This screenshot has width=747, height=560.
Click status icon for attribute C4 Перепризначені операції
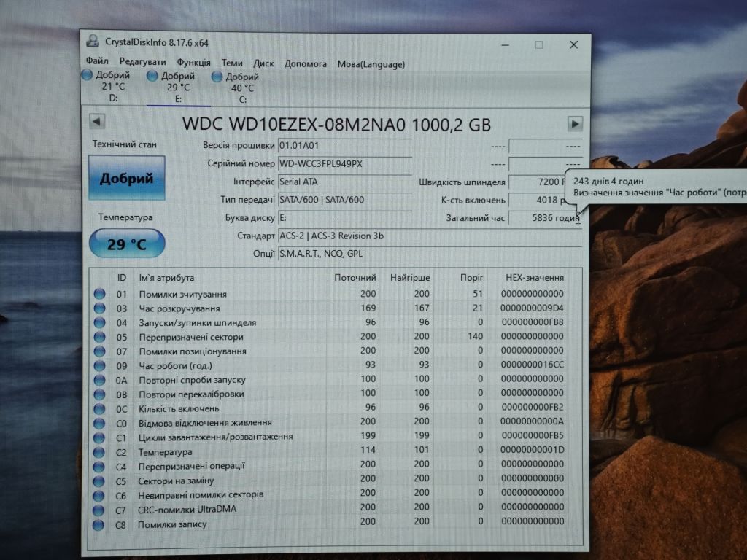click(99, 467)
